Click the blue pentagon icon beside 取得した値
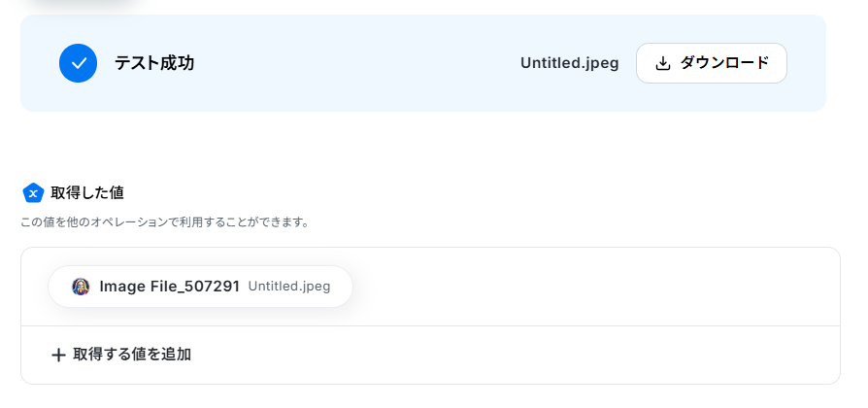This screenshot has height=408, width=868. [x=33, y=192]
